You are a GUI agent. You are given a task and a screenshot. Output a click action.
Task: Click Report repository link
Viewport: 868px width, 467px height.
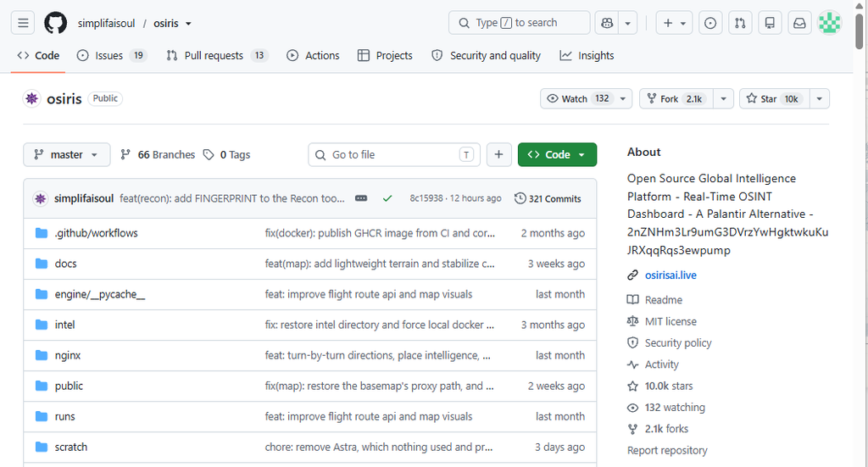(x=667, y=450)
